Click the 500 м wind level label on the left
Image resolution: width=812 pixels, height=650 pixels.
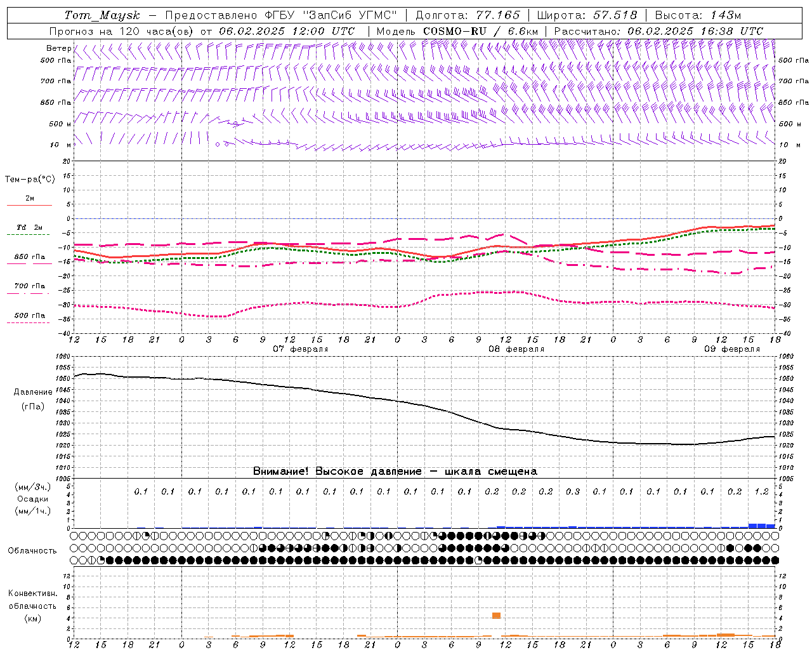pyautogui.click(x=60, y=124)
